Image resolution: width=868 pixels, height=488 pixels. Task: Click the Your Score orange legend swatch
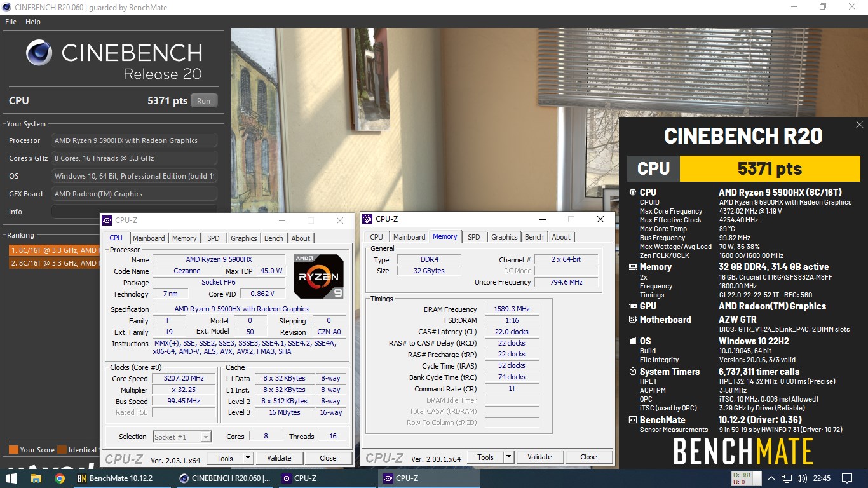coord(13,450)
